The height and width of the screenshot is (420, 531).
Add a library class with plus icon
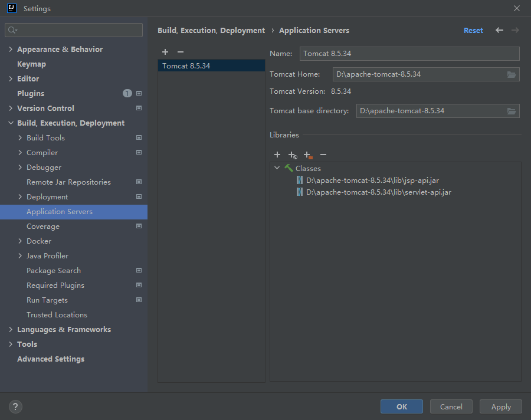point(277,155)
